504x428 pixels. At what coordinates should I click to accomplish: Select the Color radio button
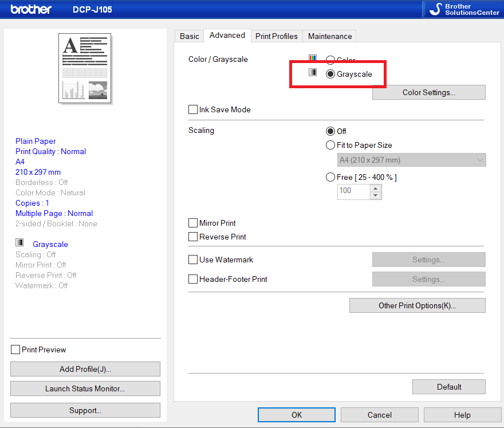(330, 60)
